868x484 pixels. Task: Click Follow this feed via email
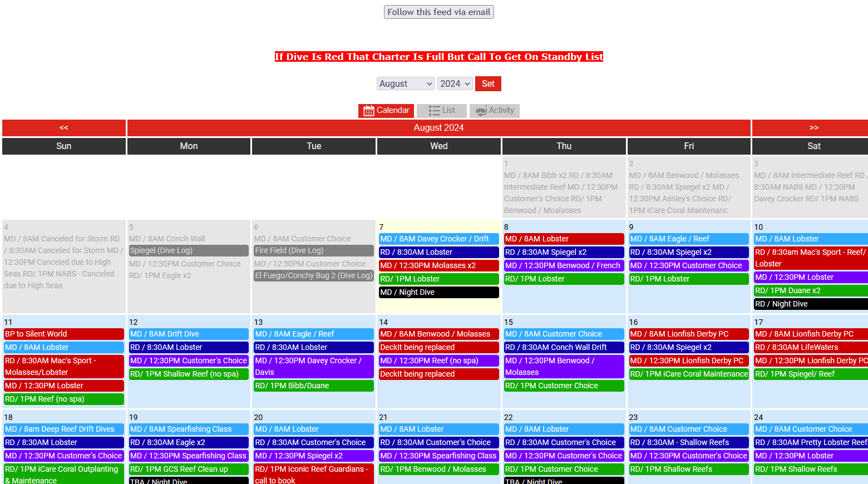click(438, 12)
